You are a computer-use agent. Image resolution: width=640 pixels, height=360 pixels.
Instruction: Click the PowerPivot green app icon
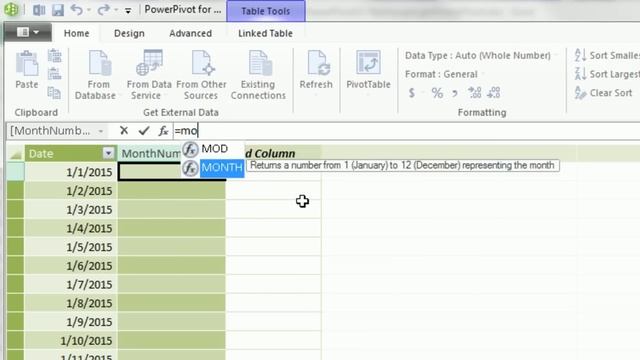[11, 9]
